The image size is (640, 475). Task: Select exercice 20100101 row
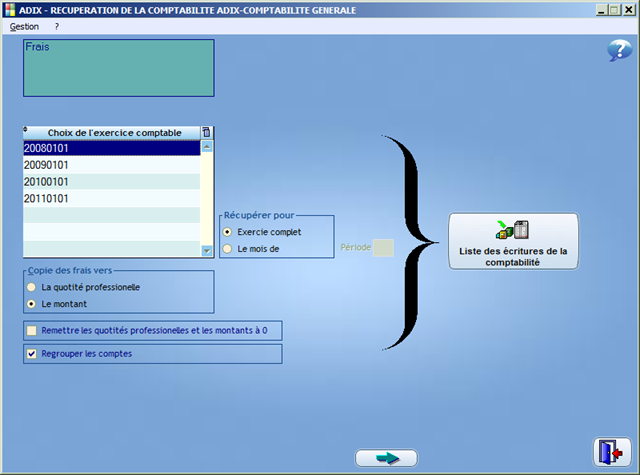[x=112, y=182]
